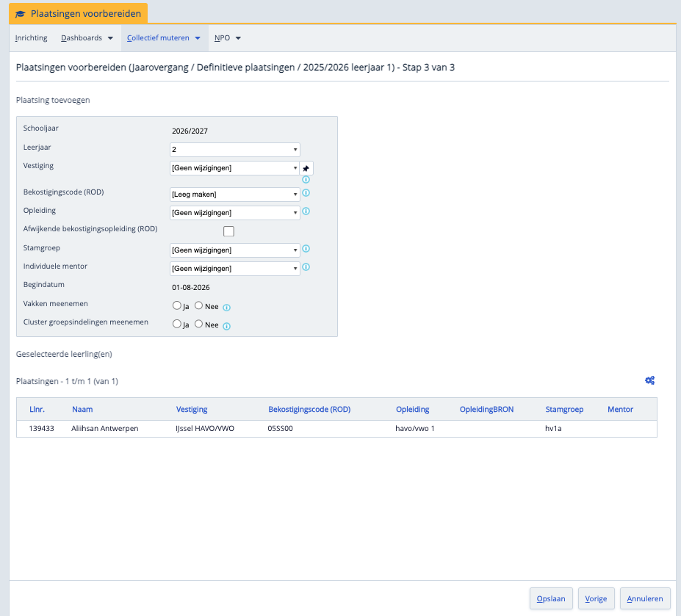Viewport: 681px width, 616px height.
Task: Open the Dashboards menu
Action: click(x=87, y=37)
